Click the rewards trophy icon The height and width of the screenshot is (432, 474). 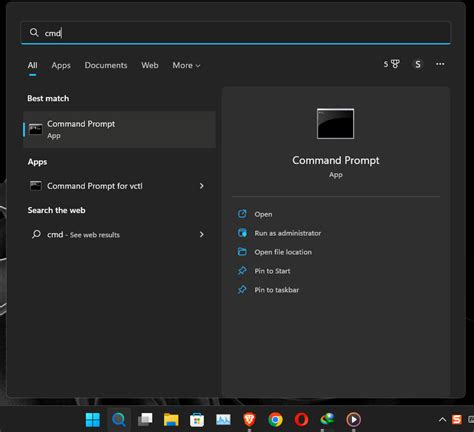391,64
